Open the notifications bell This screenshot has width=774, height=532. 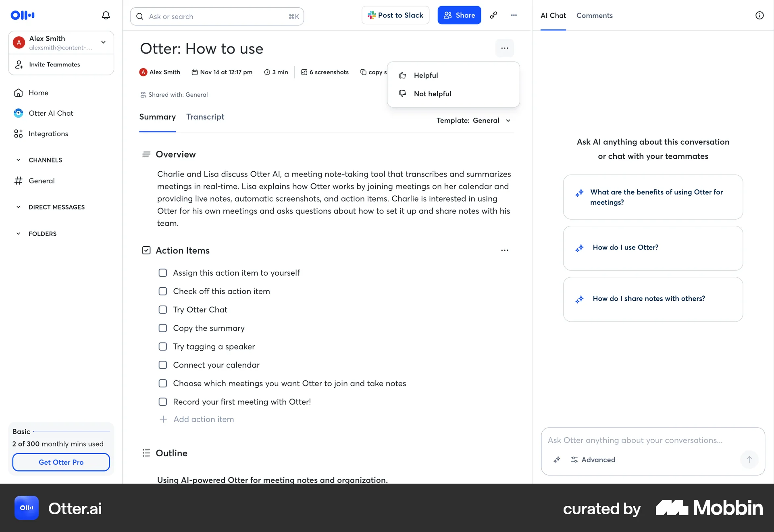click(106, 15)
